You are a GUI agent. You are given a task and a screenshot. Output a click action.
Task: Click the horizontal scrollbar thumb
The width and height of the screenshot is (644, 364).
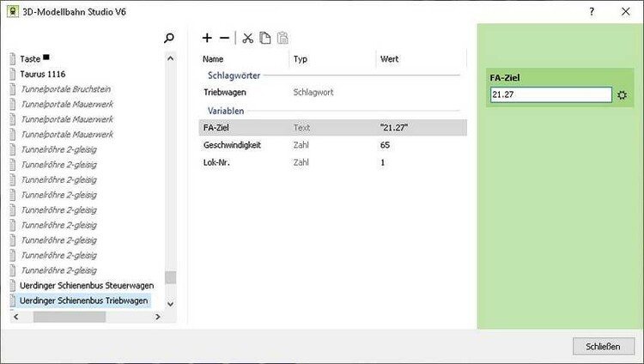click(70, 317)
